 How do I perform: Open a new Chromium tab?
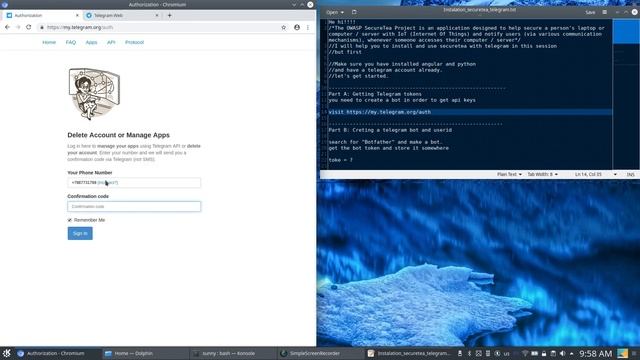[169, 15]
